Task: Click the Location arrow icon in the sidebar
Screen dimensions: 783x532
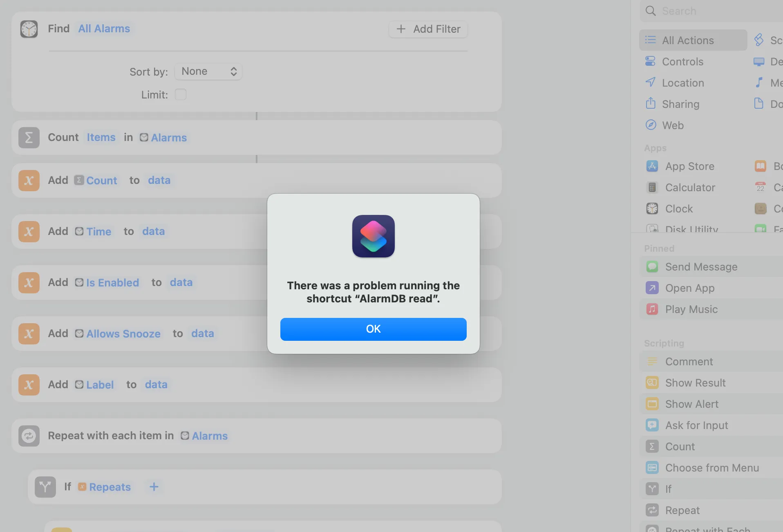Action: [x=650, y=83]
